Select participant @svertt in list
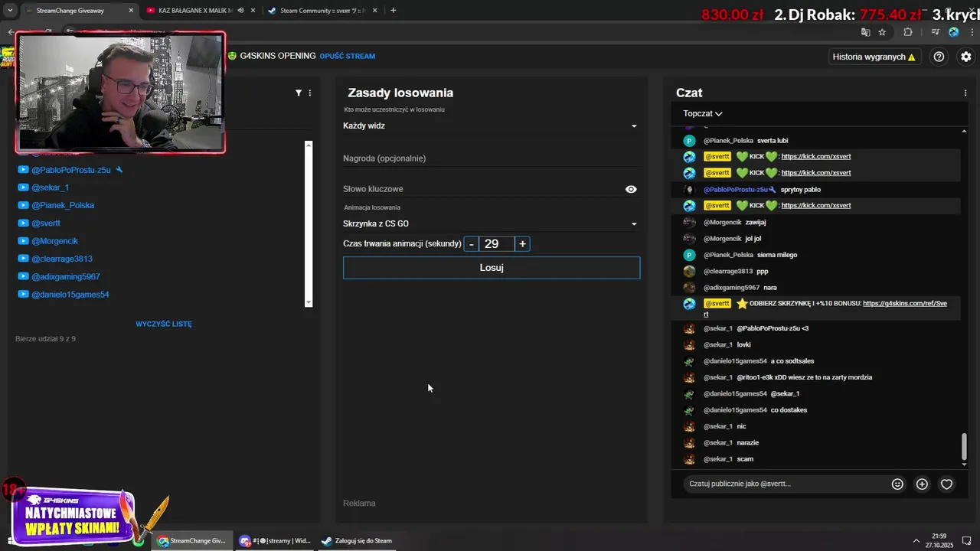 [x=46, y=223]
